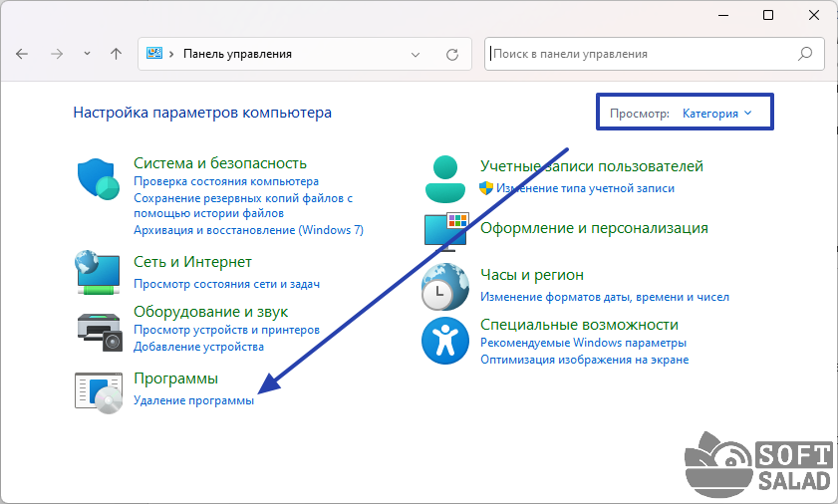838x504 pixels.
Task: Close the Control Panel window
Action: click(x=813, y=15)
